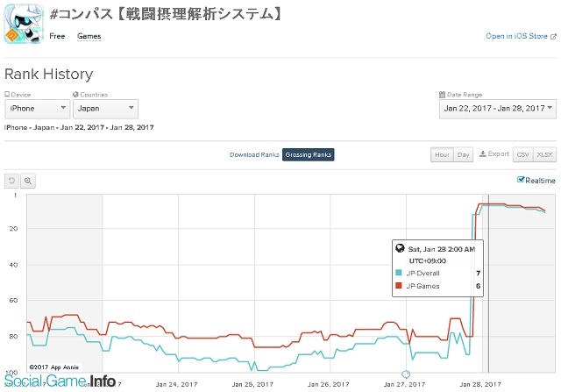Image resolution: width=561 pixels, height=392 pixels.
Task: Click the undo zoom reset icon
Action: 12,180
